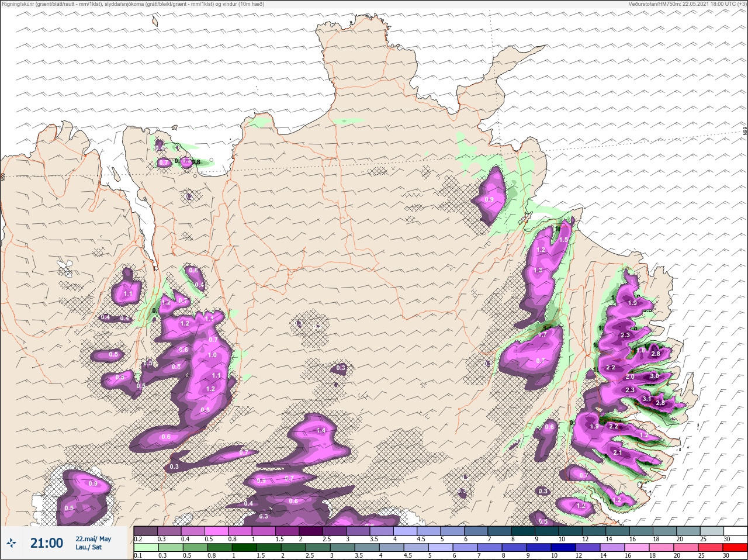Click the 1.0 precipitation value on the map
Screen dimensions: 748x560
pos(212,355)
